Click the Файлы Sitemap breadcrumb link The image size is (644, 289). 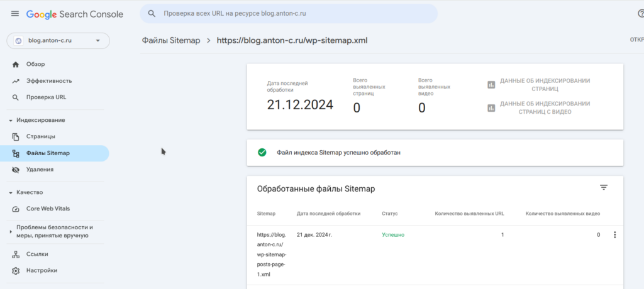click(171, 40)
